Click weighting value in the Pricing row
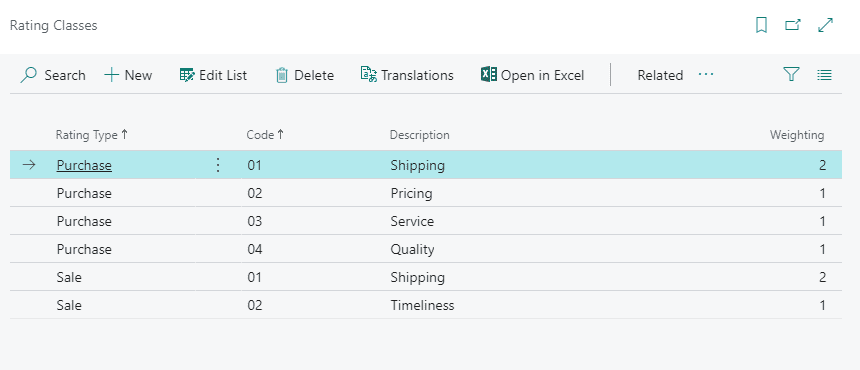The image size is (860, 370). click(x=822, y=193)
